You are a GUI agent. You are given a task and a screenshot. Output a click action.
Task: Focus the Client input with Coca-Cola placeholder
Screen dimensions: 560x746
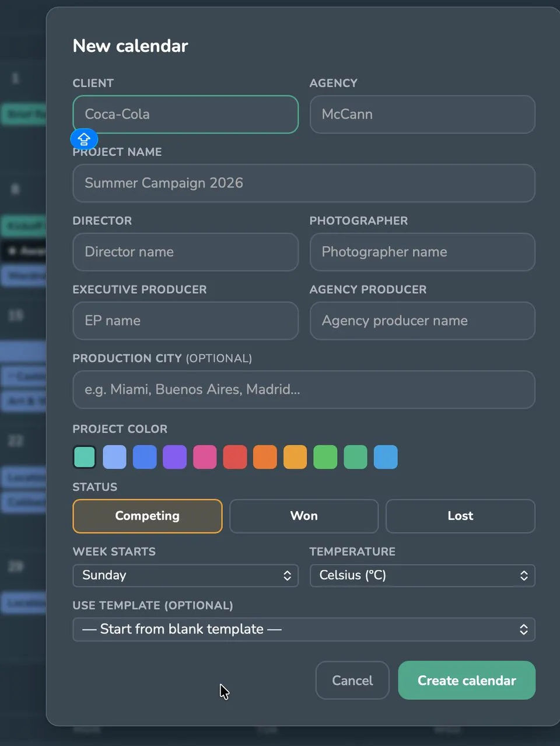click(185, 114)
